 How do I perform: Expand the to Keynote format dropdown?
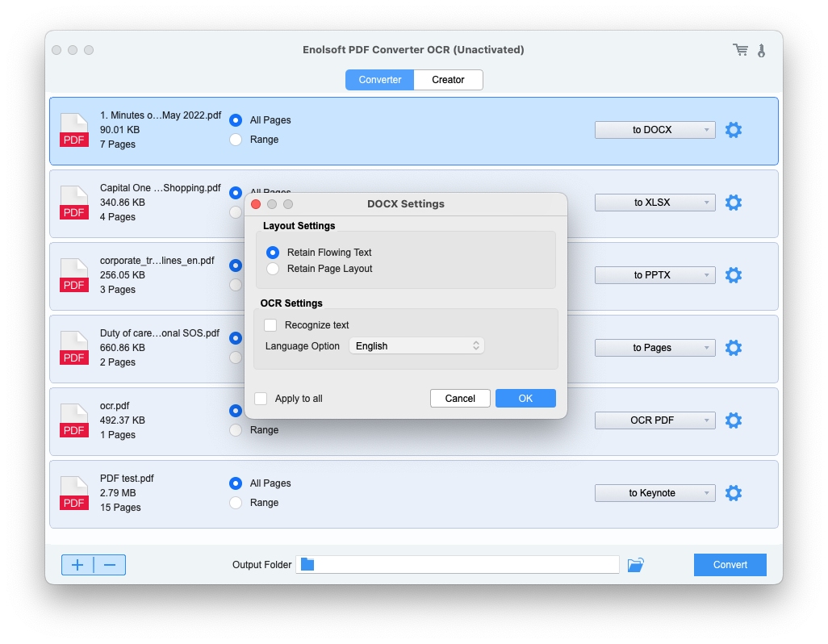(x=654, y=493)
